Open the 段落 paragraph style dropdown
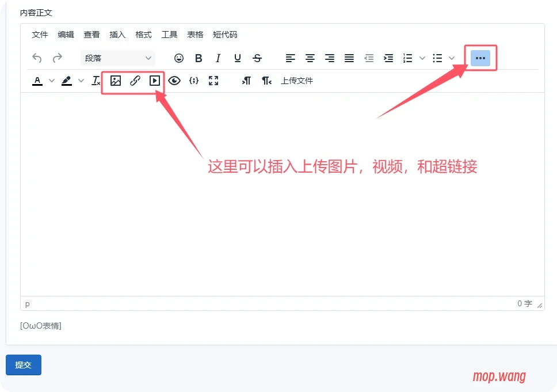The height and width of the screenshot is (392, 557). [117, 58]
